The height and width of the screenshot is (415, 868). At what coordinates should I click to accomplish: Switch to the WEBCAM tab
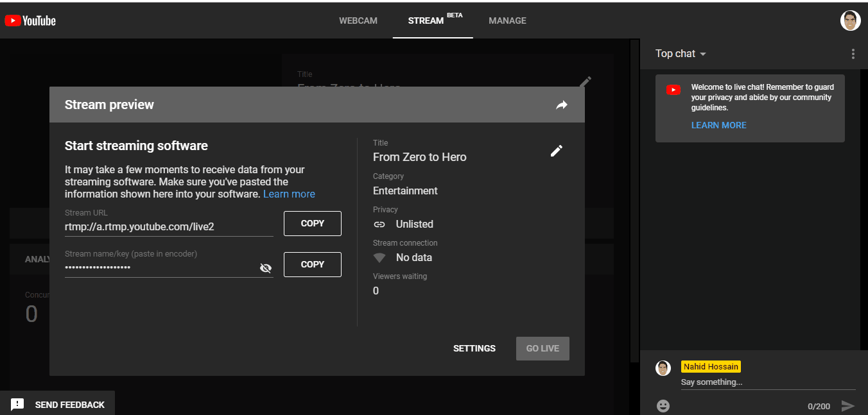[x=358, y=21]
